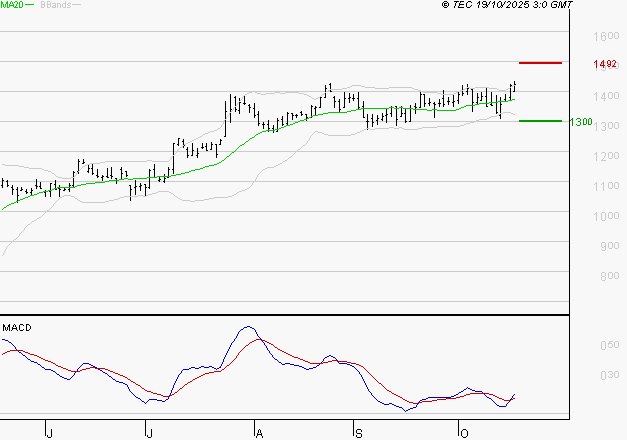Click the second J month marker
Image resolution: width=627 pixels, height=440 pixels.
[149, 434]
